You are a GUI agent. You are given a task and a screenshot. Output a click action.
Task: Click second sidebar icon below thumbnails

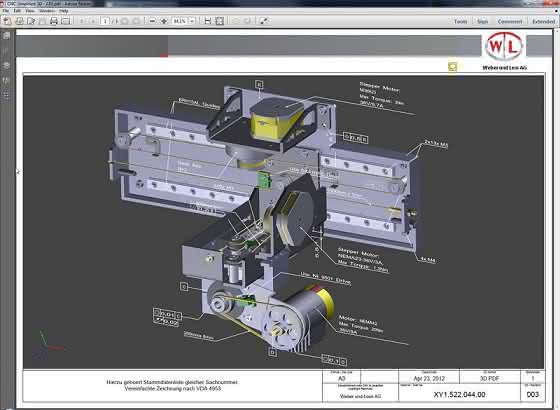point(6,50)
